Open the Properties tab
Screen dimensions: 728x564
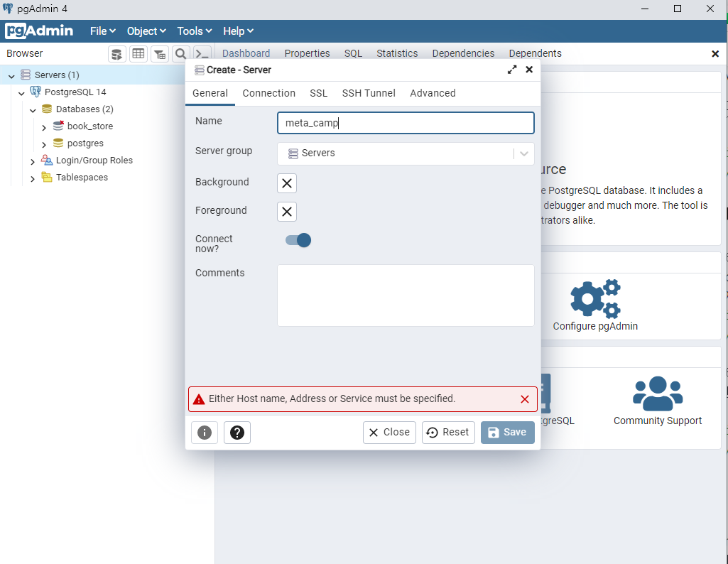tap(307, 53)
